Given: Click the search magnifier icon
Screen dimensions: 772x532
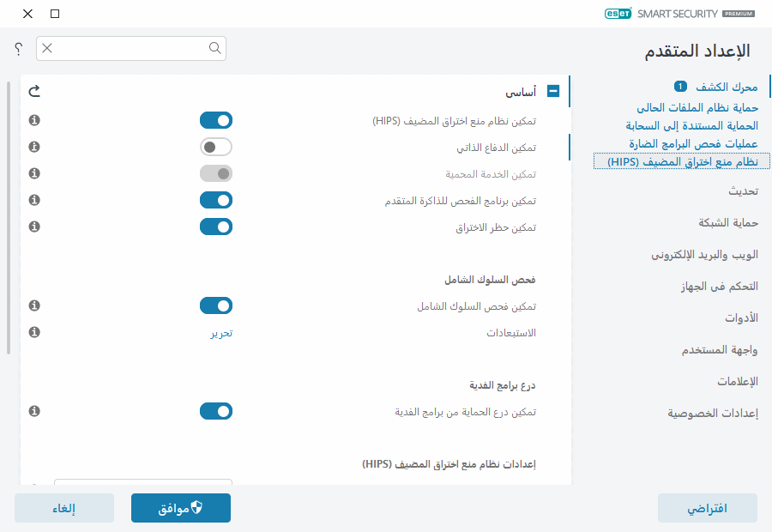Looking at the screenshot, I should click(x=215, y=48).
